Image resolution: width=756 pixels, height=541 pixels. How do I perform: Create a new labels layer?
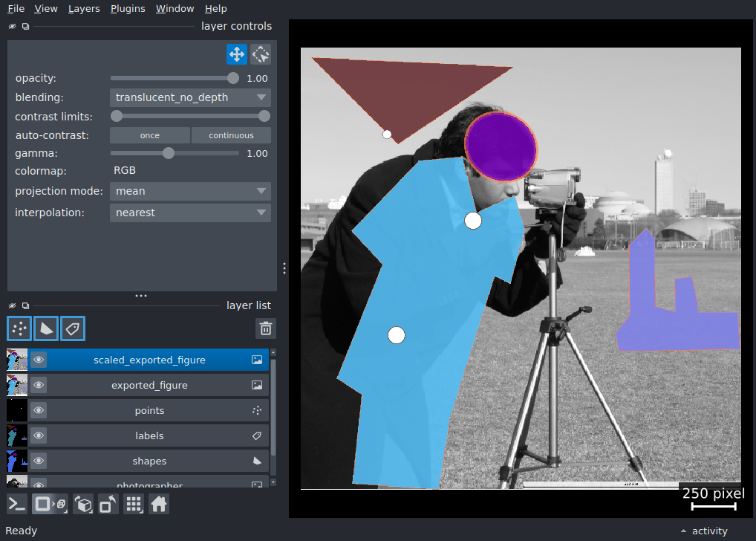point(73,328)
